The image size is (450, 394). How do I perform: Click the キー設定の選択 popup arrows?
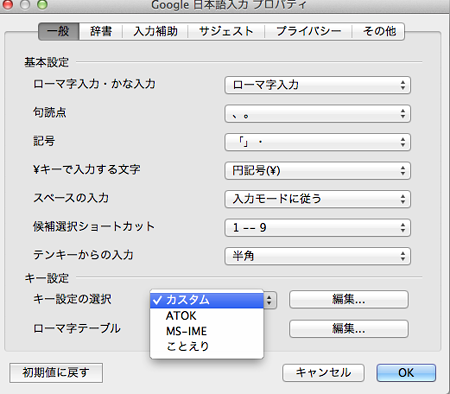tap(270, 300)
